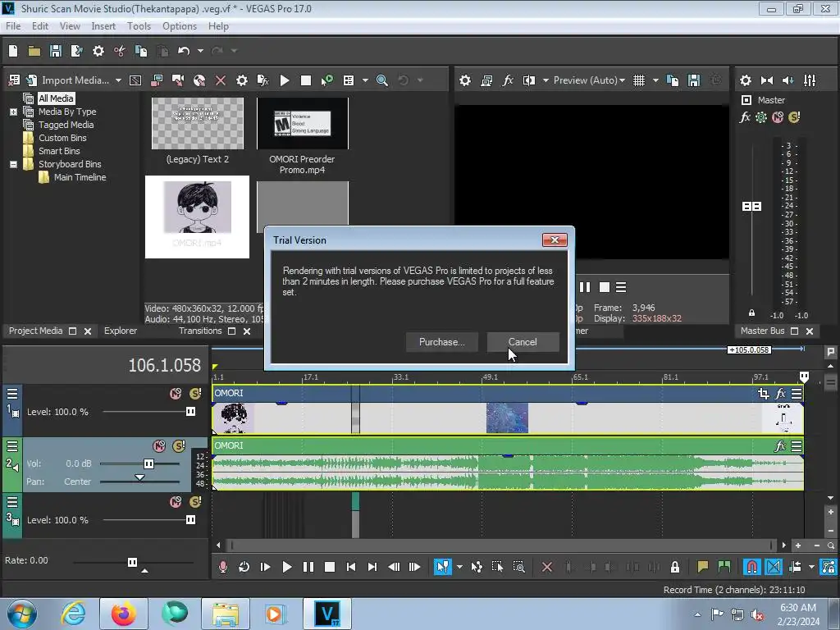This screenshot has width=840, height=630.
Task: Open the Import Media dropdown arrow
Action: click(118, 80)
